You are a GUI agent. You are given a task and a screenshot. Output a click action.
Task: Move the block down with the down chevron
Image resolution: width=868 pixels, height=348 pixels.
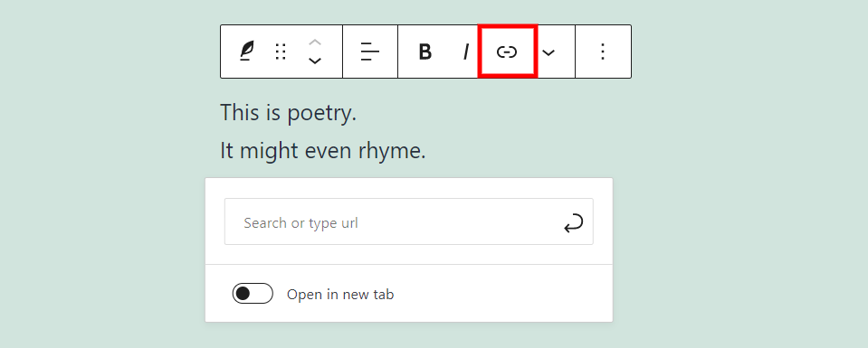click(314, 61)
